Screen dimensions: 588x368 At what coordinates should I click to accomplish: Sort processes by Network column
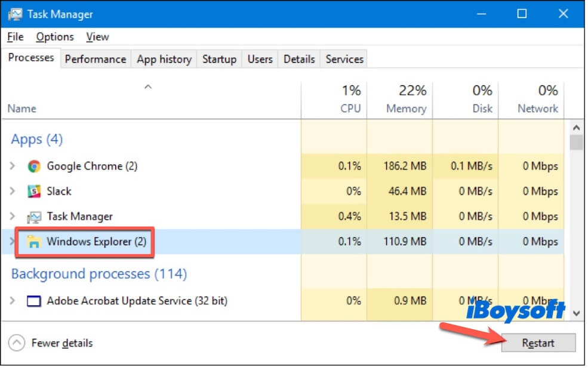point(531,100)
